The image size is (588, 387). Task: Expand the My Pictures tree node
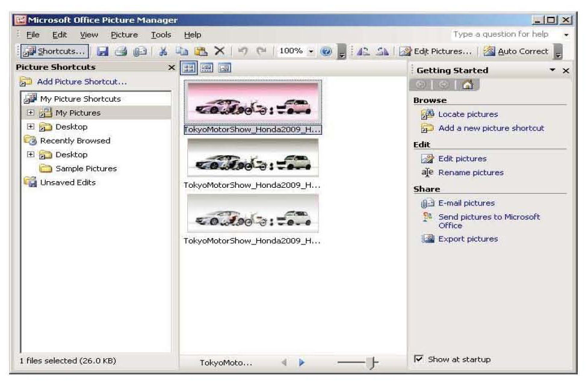[30, 113]
